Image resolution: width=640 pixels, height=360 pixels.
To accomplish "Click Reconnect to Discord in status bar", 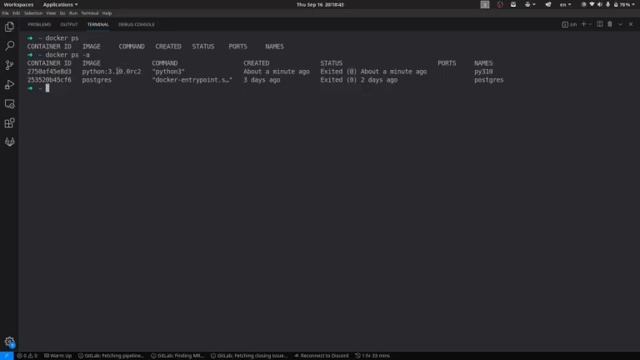I will [321, 356].
